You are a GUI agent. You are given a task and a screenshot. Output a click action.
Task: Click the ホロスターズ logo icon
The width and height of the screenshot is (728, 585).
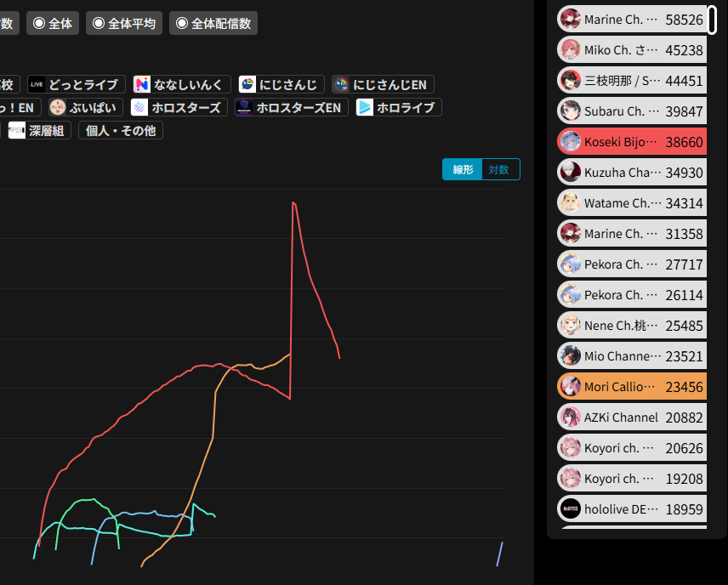pos(139,107)
